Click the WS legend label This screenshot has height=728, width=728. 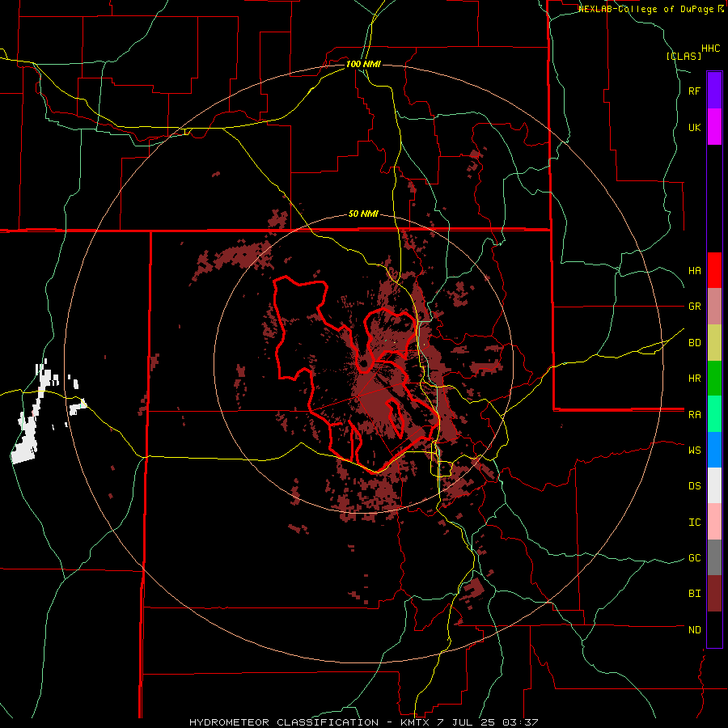[694, 451]
